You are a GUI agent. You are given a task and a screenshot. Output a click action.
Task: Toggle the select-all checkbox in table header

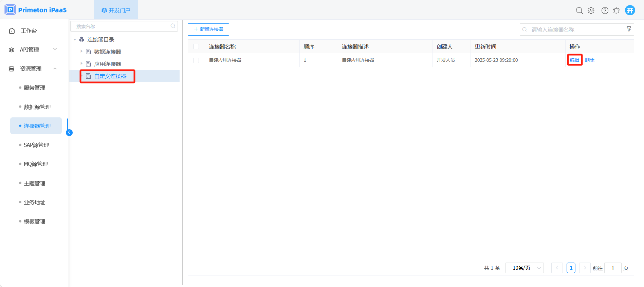point(196,46)
